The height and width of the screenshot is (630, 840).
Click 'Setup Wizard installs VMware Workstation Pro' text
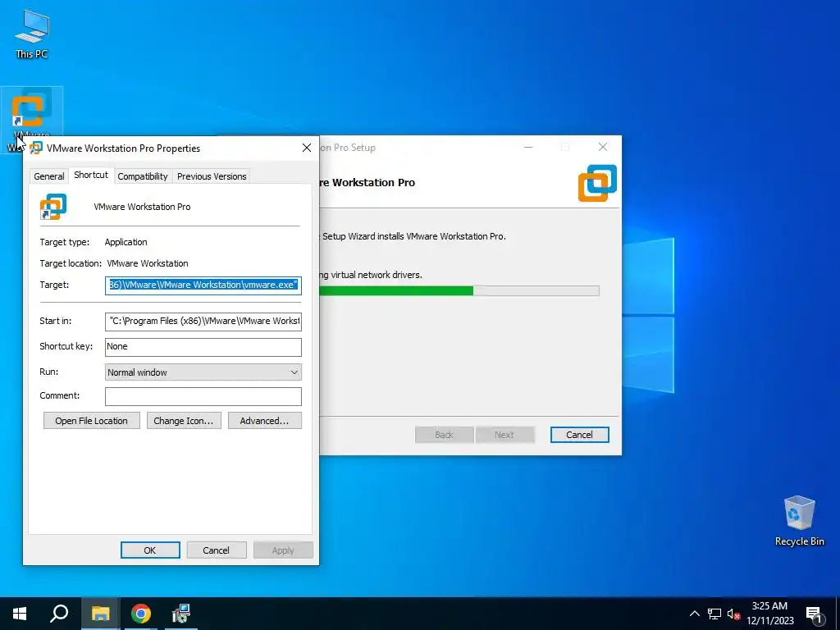tap(413, 236)
